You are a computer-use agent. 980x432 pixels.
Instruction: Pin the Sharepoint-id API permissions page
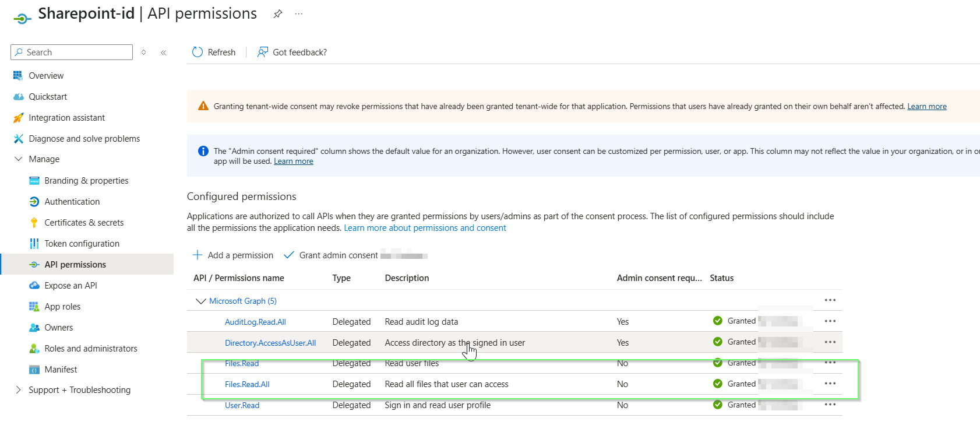click(x=278, y=14)
